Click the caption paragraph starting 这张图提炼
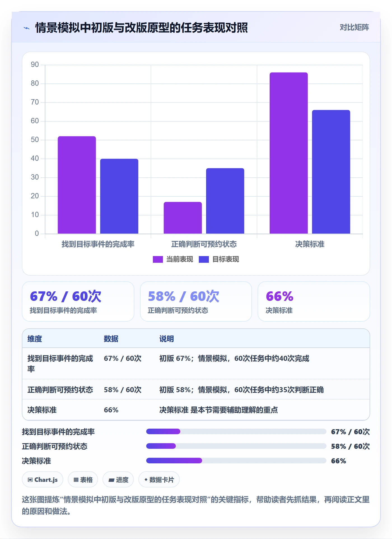Viewport: 392px width, 539px height. pos(196,505)
